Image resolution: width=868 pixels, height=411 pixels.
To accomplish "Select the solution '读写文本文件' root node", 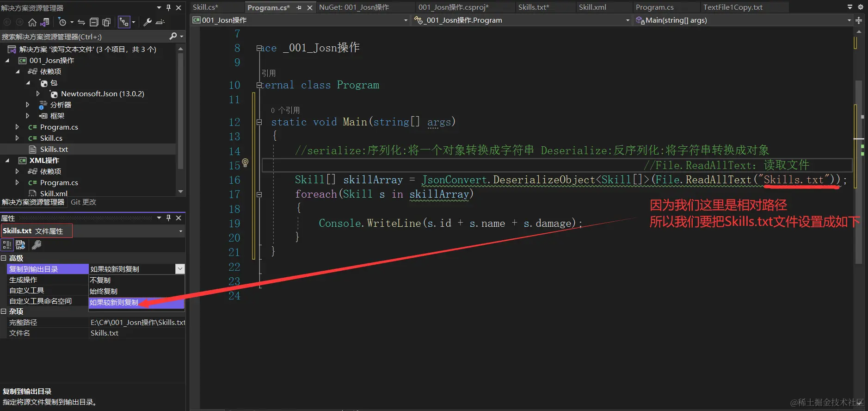I will click(87, 49).
